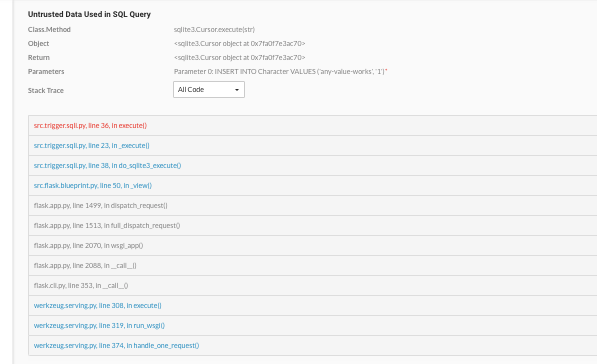Open src.trigger.sqli.py line 23 _execute() frame
The width and height of the screenshot is (597, 364).
click(x=91, y=145)
